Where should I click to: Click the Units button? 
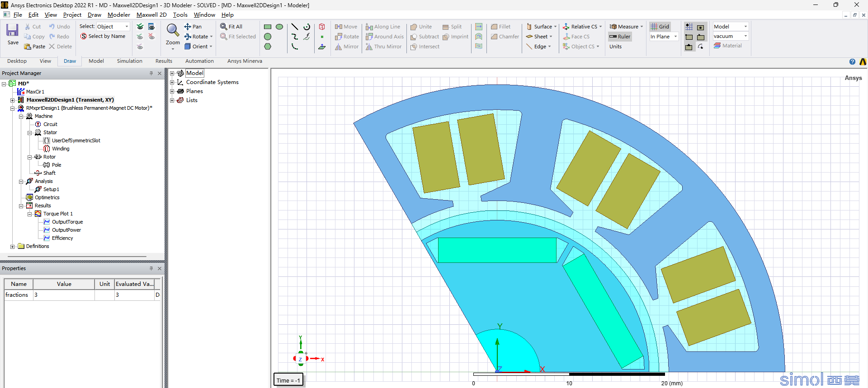[615, 47]
